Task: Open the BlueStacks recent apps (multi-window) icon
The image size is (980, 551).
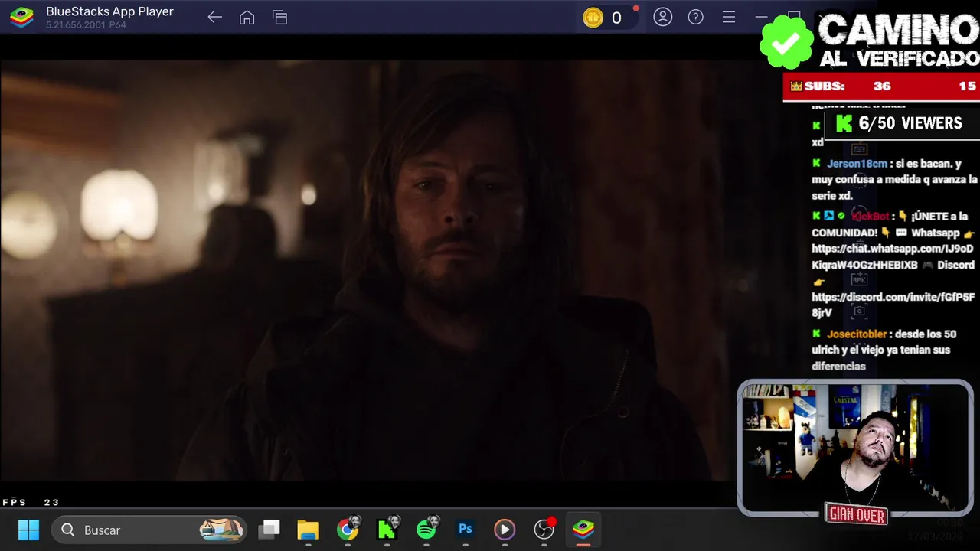Action: pyautogui.click(x=279, y=18)
